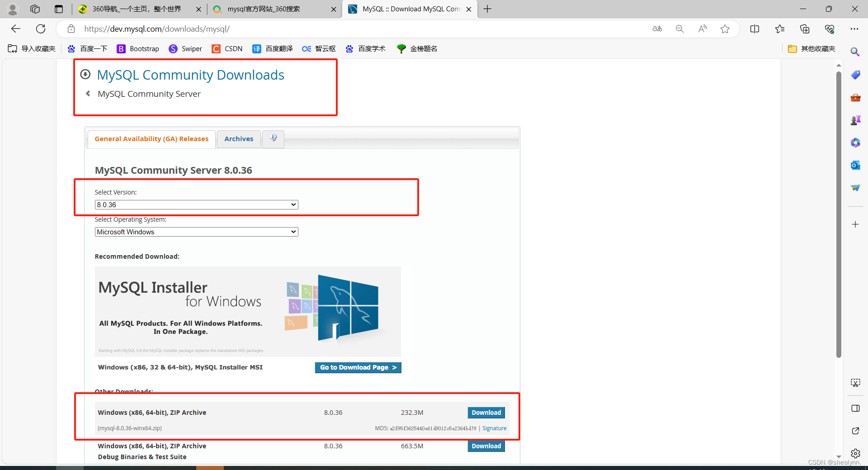868x470 pixels.
Task: Open the collections icon
Action: 805,29
